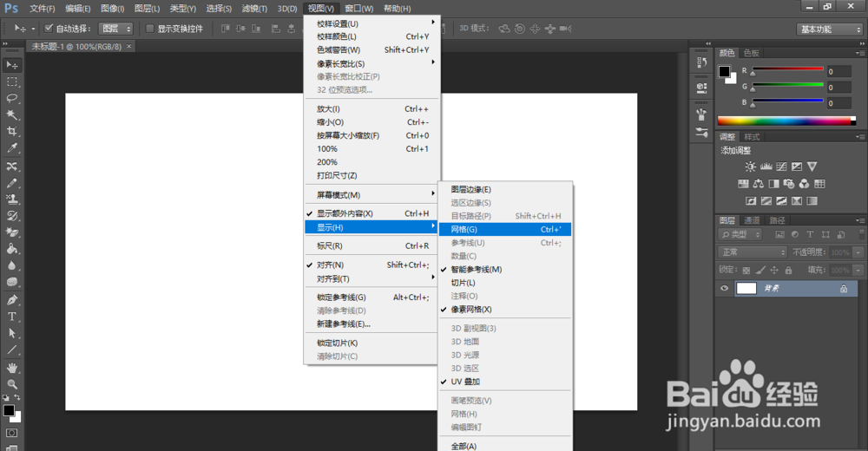Expand the 对齐到(T) submenu
The width and height of the screenshot is (868, 451).
point(372,279)
